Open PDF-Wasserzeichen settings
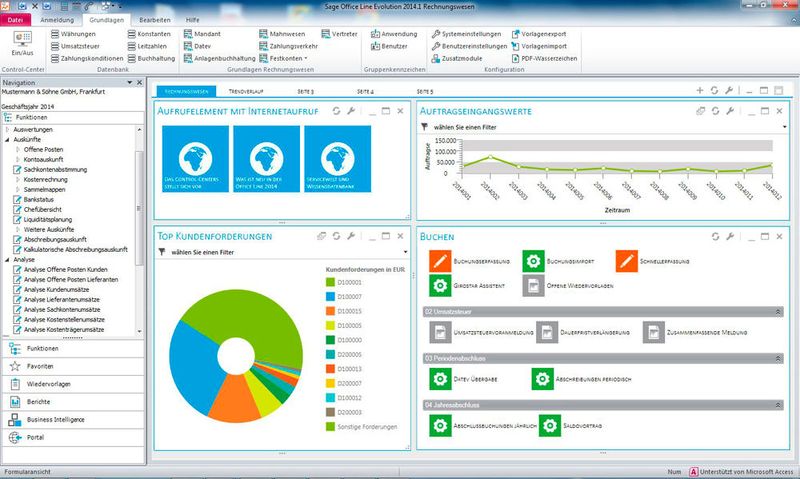This screenshot has width=800, height=479. coord(544,58)
